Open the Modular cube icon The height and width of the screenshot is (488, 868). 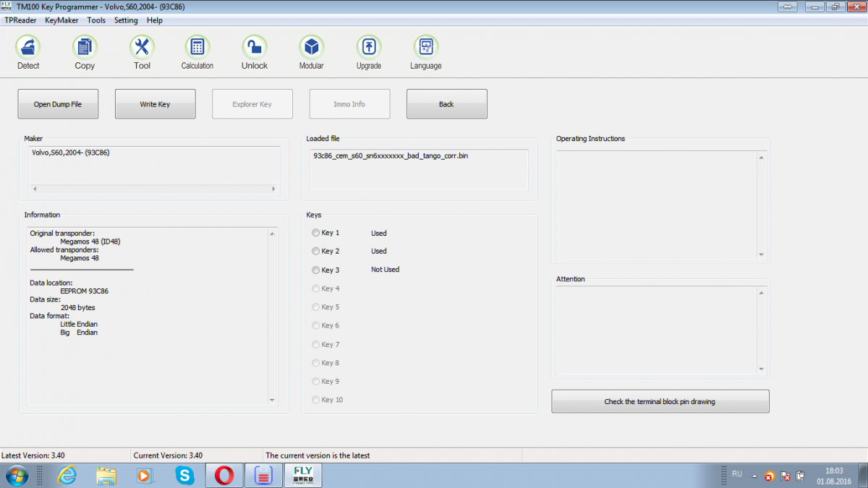312,48
